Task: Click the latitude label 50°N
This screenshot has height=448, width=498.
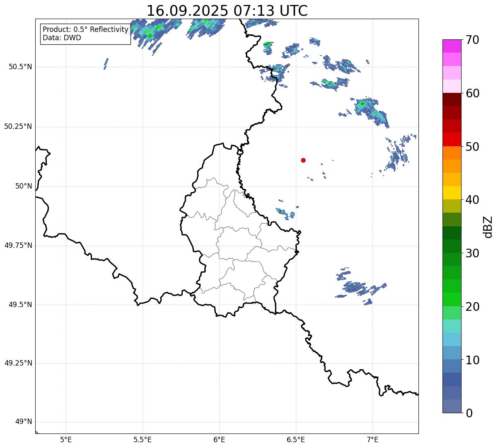Action: pyautogui.click(x=24, y=186)
